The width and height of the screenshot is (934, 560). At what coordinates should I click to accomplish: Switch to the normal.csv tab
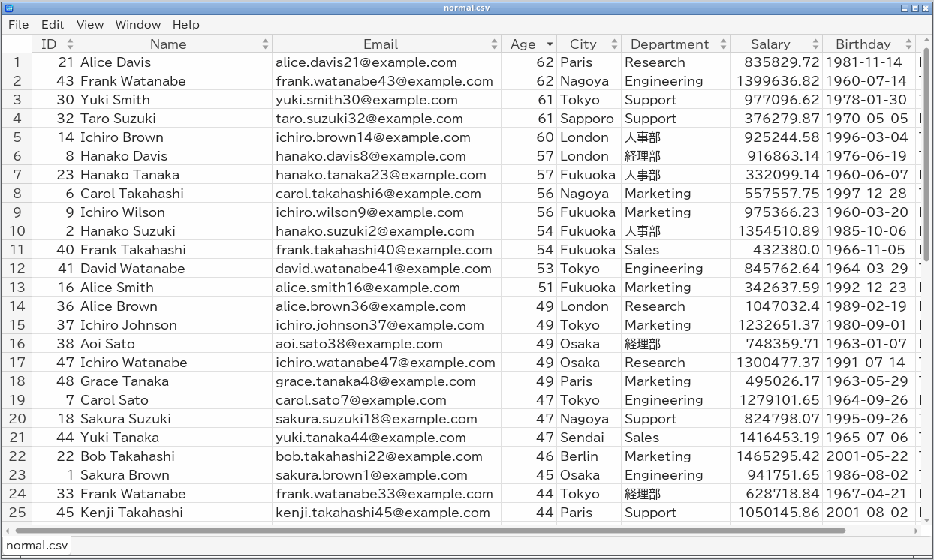coord(37,546)
